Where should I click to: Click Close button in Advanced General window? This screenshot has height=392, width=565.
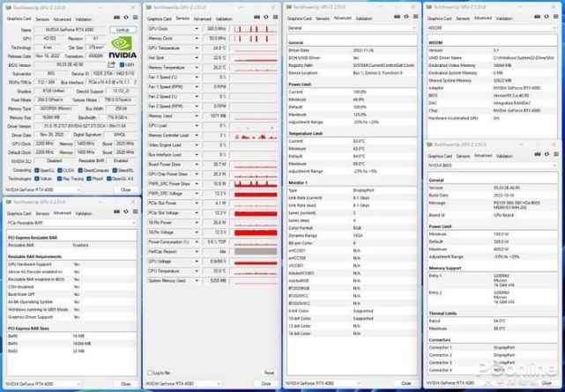click(x=406, y=383)
